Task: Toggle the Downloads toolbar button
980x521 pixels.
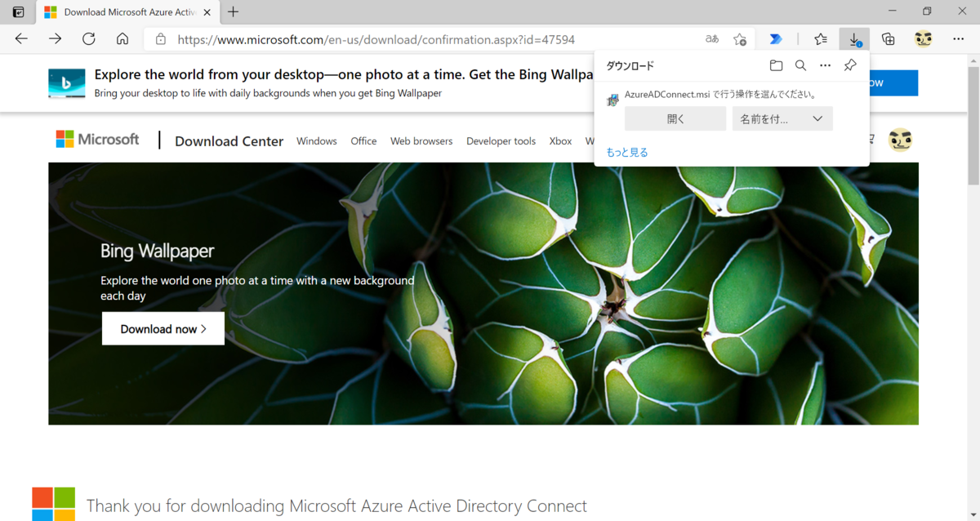Action: point(854,38)
